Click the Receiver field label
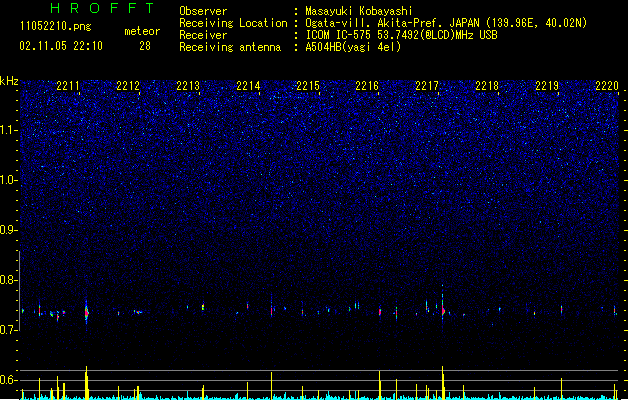Screen dimensions: 629x400 [203, 35]
